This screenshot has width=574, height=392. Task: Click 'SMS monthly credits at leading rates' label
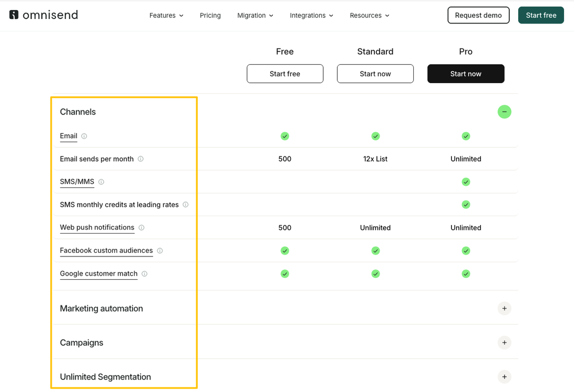(119, 205)
